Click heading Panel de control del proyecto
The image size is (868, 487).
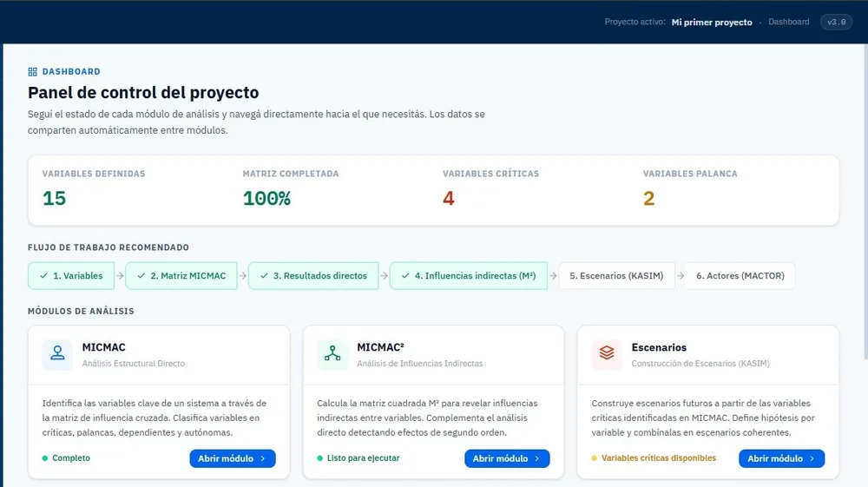click(x=143, y=92)
